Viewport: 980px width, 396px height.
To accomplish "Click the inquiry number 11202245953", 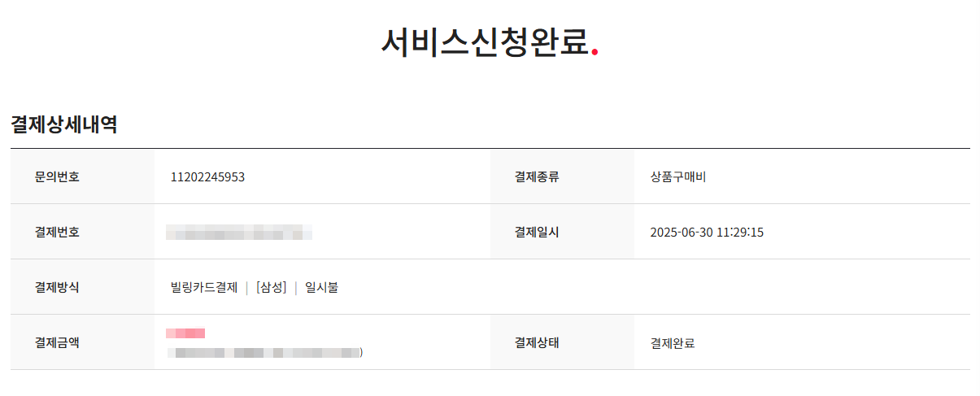I will pyautogui.click(x=207, y=176).
